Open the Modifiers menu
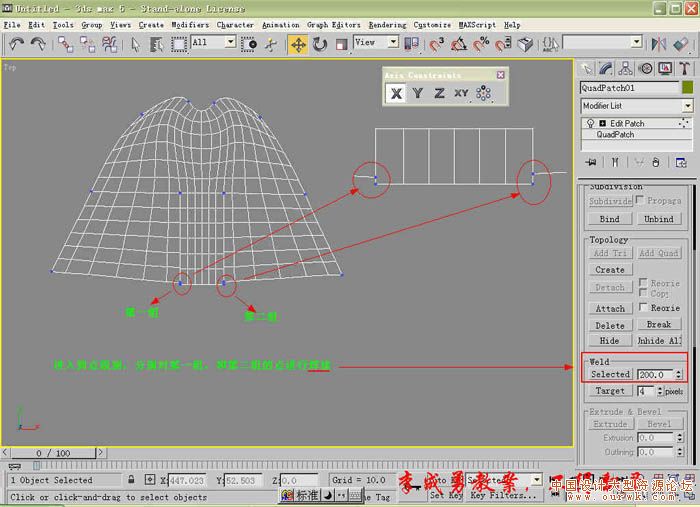Image resolution: width=700 pixels, height=507 pixels. (x=190, y=25)
